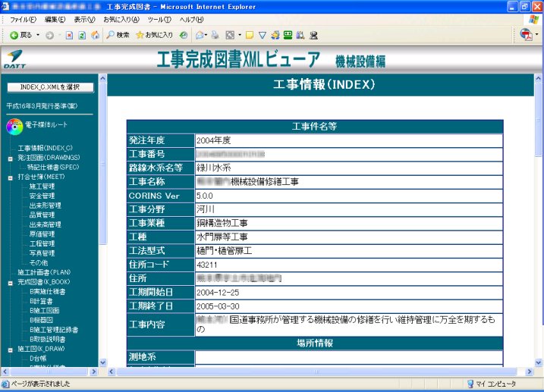Viewport: 544px width, 392px height.
Task: Open dropdown arrow next to size icon
Action: 240,35
